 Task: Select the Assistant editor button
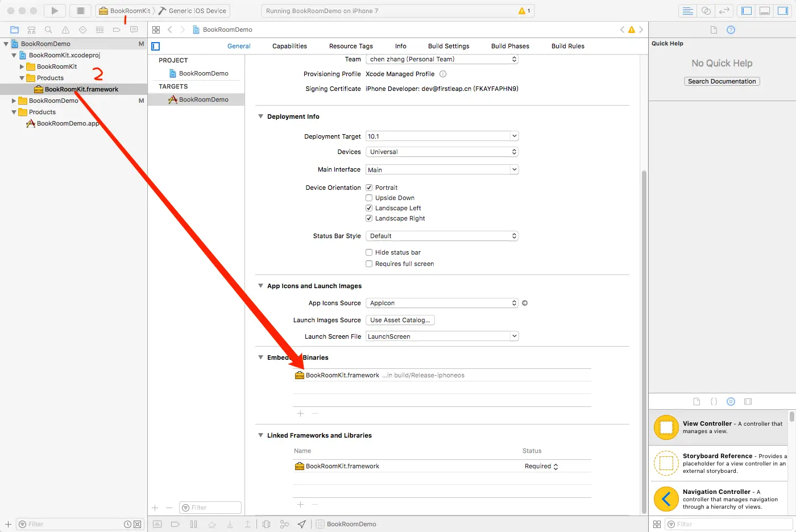[x=706, y=11]
